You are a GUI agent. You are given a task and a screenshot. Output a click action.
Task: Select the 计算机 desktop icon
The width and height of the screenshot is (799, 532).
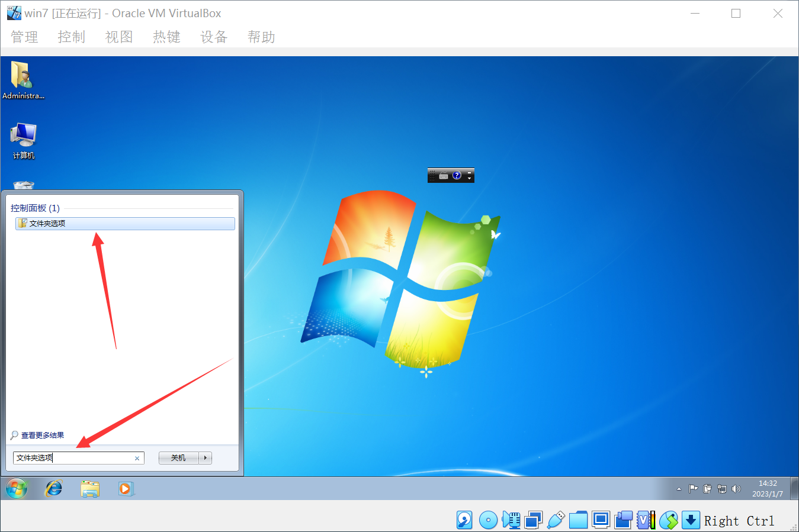click(x=23, y=141)
